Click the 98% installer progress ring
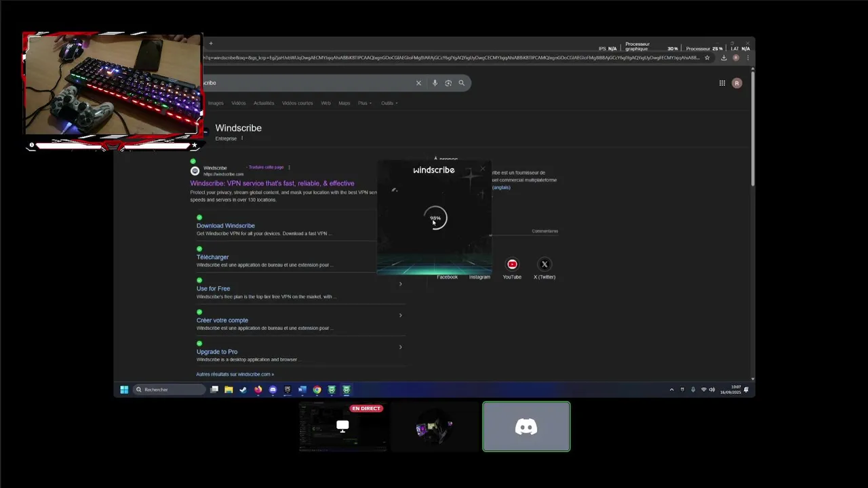The image size is (868, 488). point(435,218)
